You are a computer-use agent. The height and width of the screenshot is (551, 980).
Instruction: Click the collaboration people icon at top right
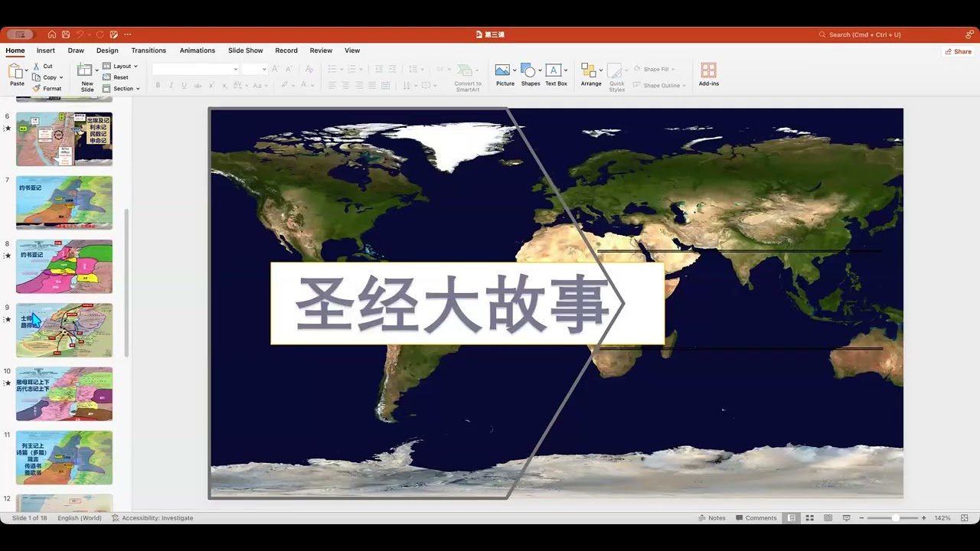pyautogui.click(x=969, y=34)
